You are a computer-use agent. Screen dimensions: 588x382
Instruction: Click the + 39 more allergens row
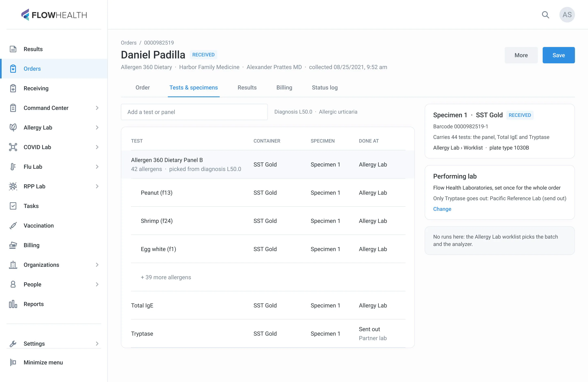click(x=268, y=277)
